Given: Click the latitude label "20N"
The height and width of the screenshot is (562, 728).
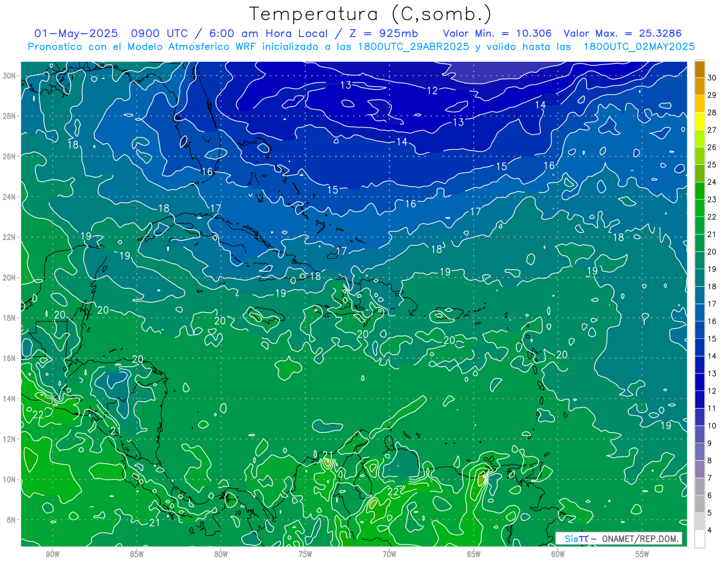Looking at the screenshot, I should [x=10, y=278].
